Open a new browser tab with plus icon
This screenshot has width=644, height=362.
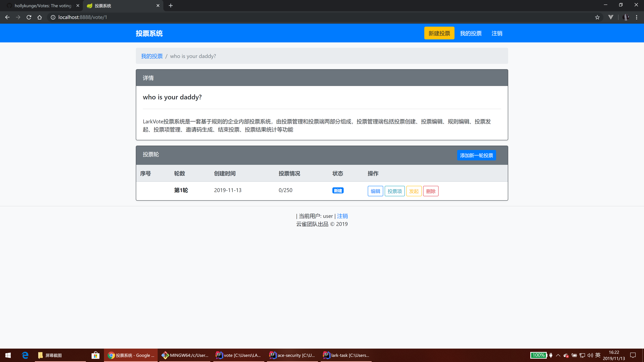tap(171, 6)
